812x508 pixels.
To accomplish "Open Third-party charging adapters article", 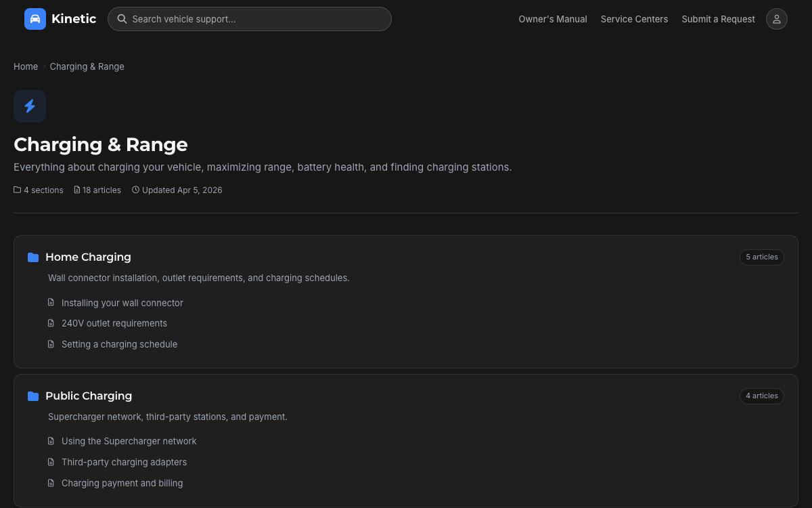I will tap(124, 462).
